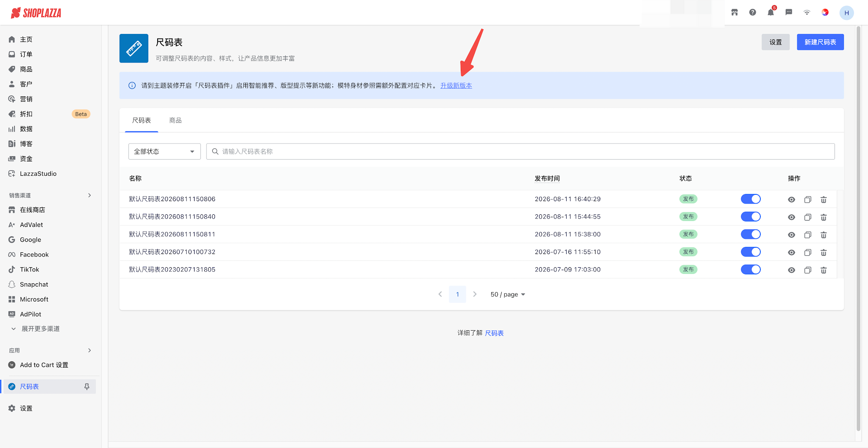Viewport: 868px width, 448px height.
Task: Toggle publish switch for 默认尺码表20260811150840
Action: pyautogui.click(x=751, y=217)
